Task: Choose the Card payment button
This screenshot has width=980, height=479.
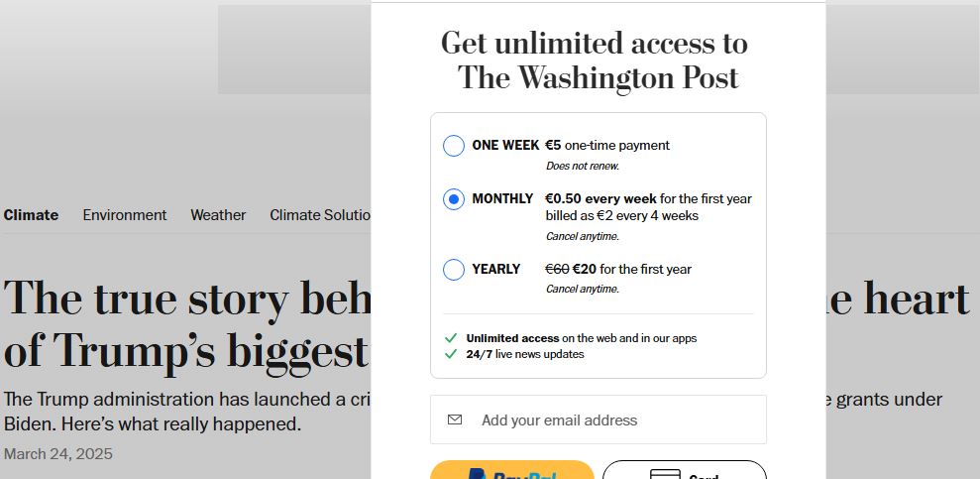Action: tap(684, 472)
